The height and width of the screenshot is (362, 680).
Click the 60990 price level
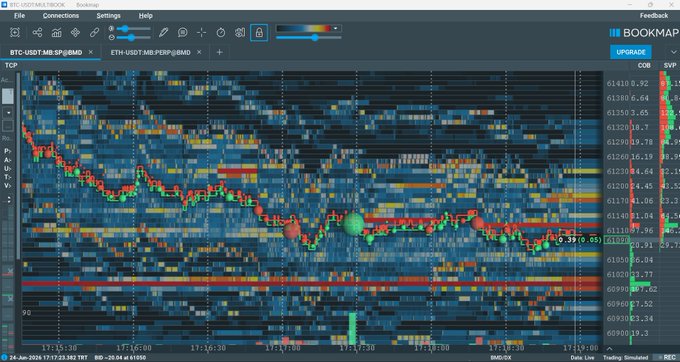point(617,289)
